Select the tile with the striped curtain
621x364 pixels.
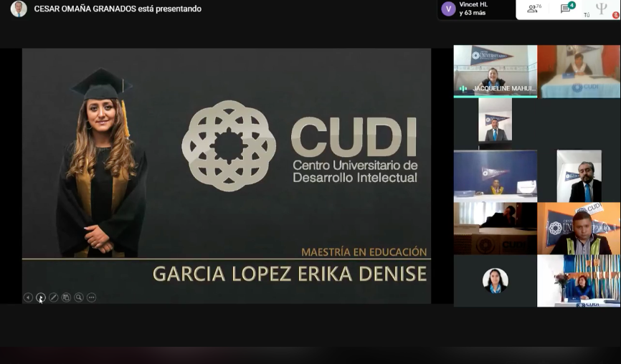579,281
